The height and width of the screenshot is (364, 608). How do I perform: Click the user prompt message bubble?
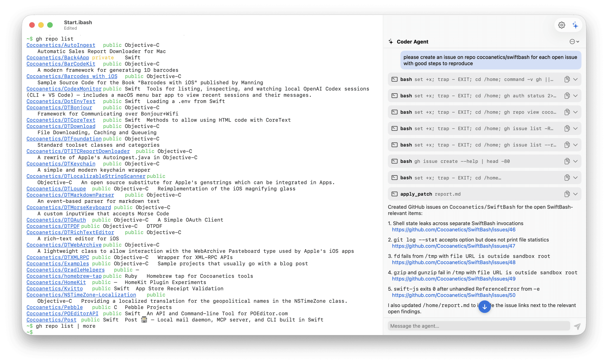(x=490, y=60)
